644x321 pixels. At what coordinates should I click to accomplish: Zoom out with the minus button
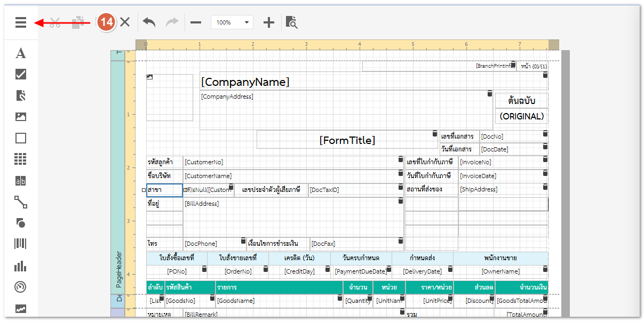coord(196,22)
